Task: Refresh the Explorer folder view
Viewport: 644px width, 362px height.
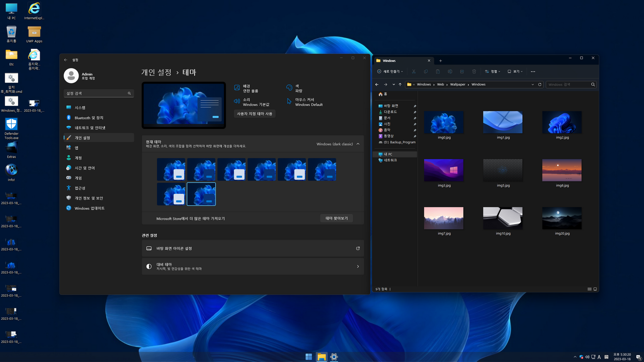Action: pyautogui.click(x=540, y=84)
